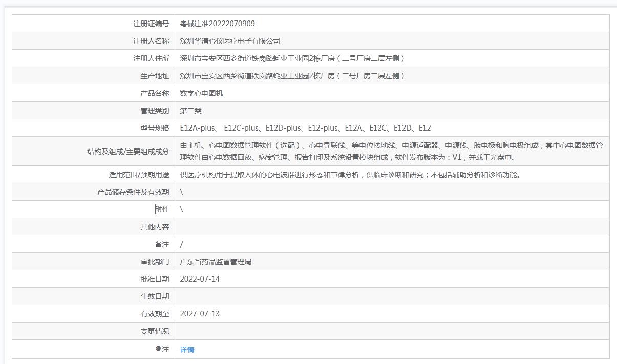Click the 审批部门 label
Screen dimensions: 617x364
155,262
